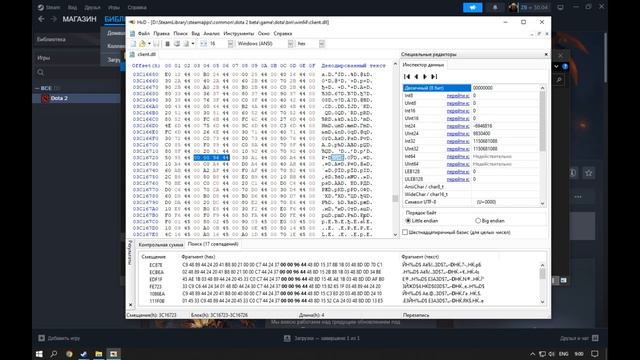This screenshot has height=360, width=640.
Task: Click the перейти к link for UInt64
Action: pyautogui.click(x=458, y=164)
